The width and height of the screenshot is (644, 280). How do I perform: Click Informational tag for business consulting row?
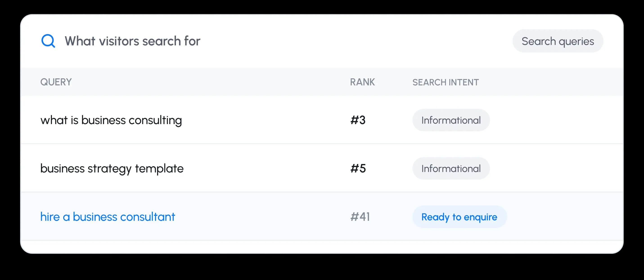coord(451,120)
